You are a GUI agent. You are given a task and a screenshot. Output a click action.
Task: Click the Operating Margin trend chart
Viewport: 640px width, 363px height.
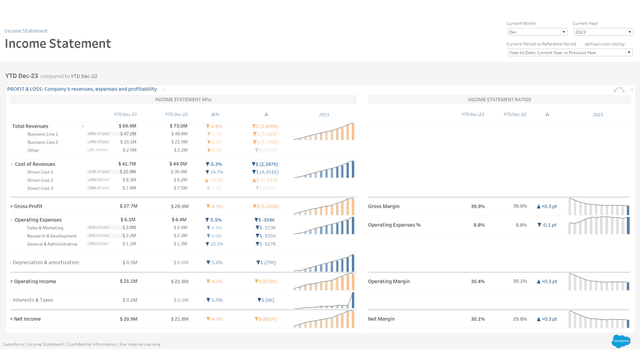[599, 282]
